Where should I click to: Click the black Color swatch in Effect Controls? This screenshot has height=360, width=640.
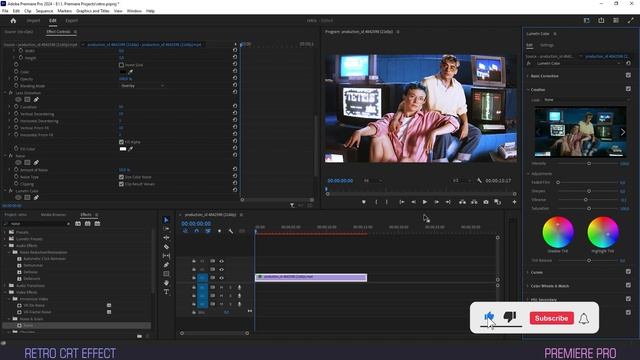pyautogui.click(x=123, y=72)
